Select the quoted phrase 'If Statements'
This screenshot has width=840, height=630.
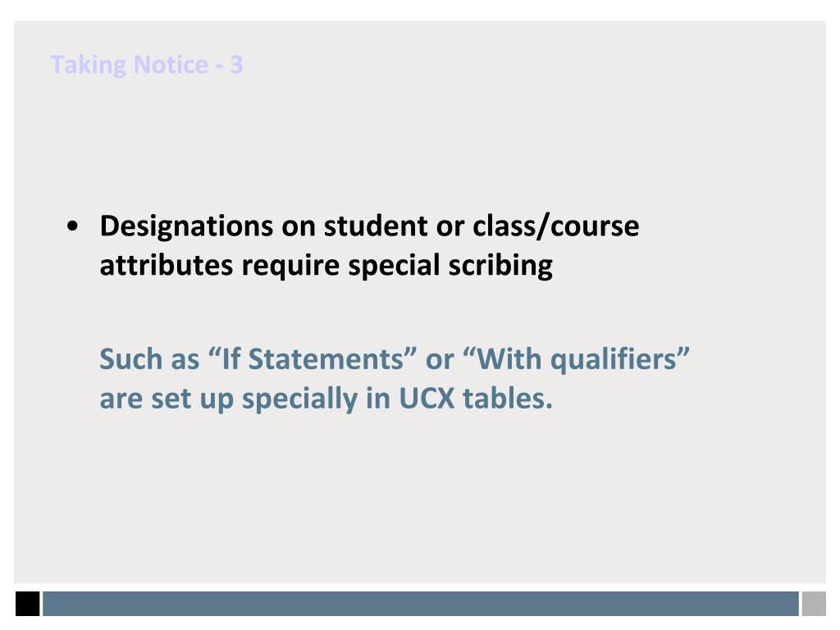tap(312, 359)
